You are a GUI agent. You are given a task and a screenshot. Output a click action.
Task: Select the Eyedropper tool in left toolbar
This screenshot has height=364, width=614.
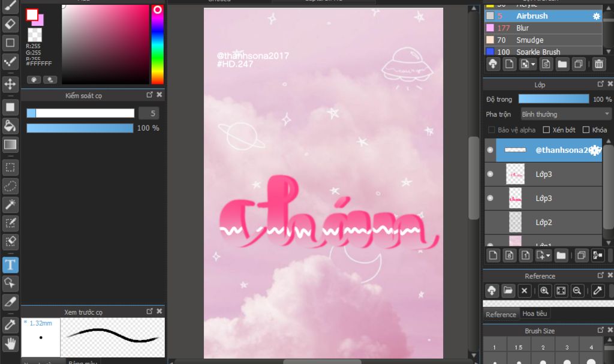(x=10, y=324)
